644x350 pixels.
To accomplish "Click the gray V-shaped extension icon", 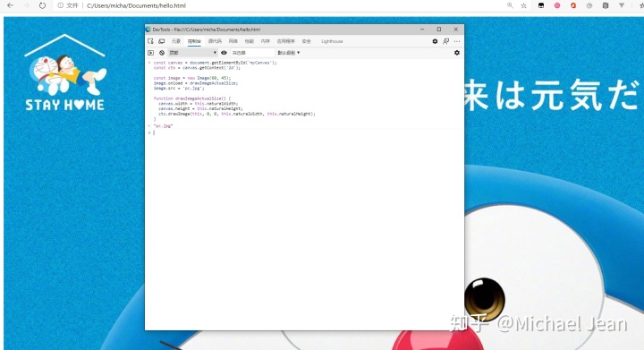I will (x=622, y=5).
